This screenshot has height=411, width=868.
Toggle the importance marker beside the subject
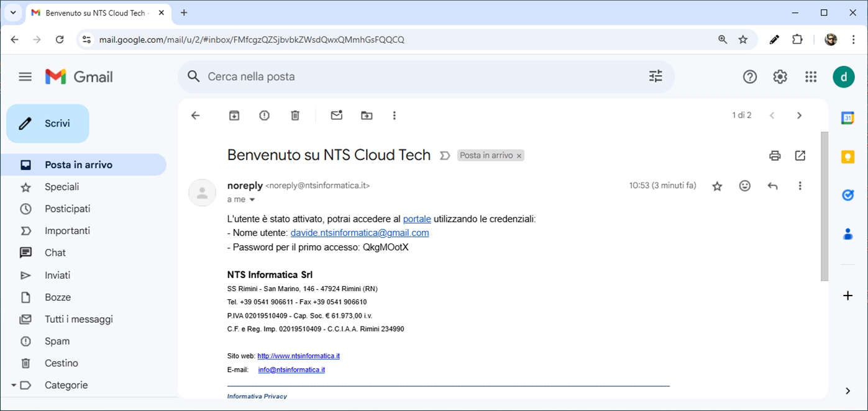pos(445,156)
